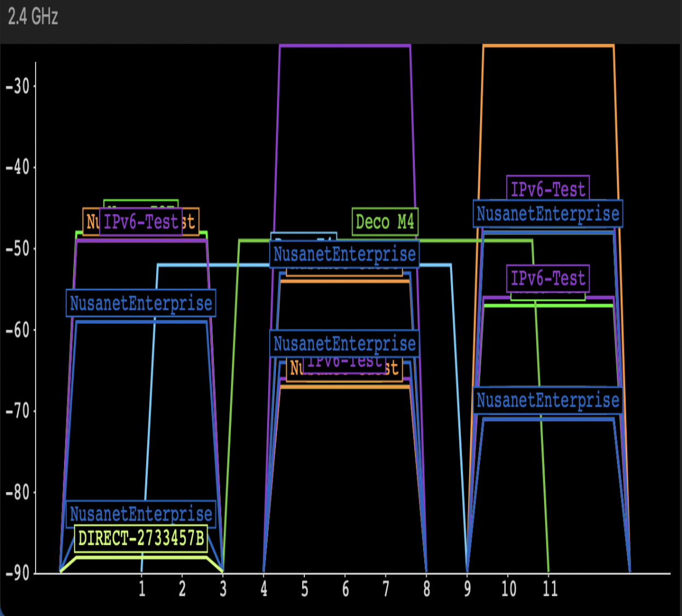Image resolution: width=682 pixels, height=616 pixels.
Task: Click NusanetEnterprise label directly above DIRECT-2733457B
Action: [x=141, y=514]
